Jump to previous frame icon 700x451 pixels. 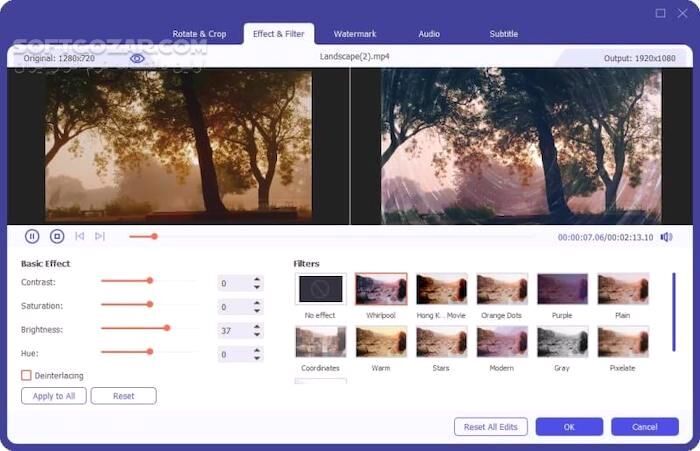[x=80, y=236]
